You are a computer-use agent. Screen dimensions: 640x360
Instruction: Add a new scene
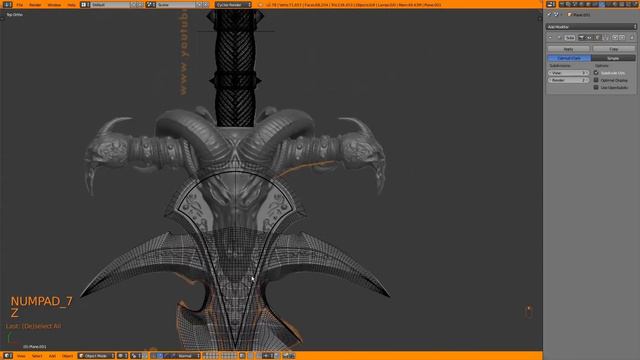[x=200, y=5]
